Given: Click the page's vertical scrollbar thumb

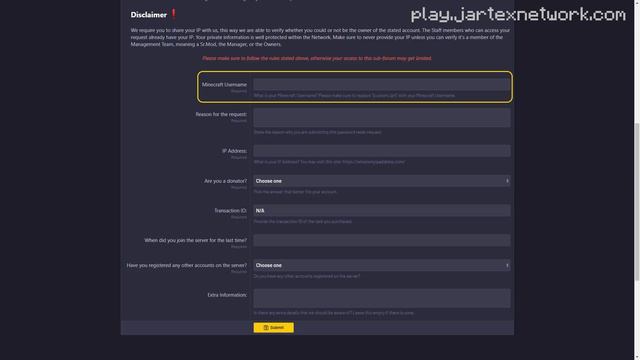Looking at the screenshot, I should pyautogui.click(x=637, y=201).
